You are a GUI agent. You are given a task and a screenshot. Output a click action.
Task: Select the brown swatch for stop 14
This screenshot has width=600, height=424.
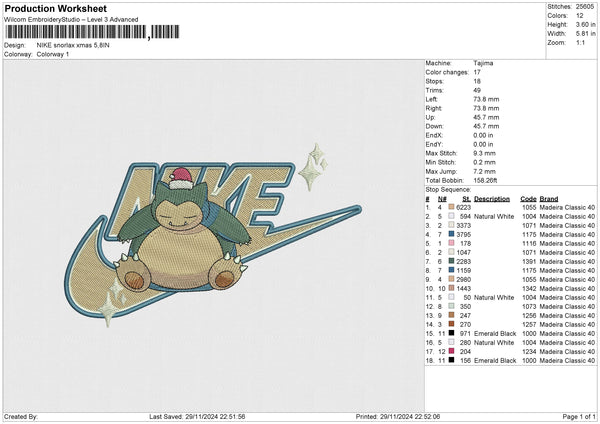(453, 324)
